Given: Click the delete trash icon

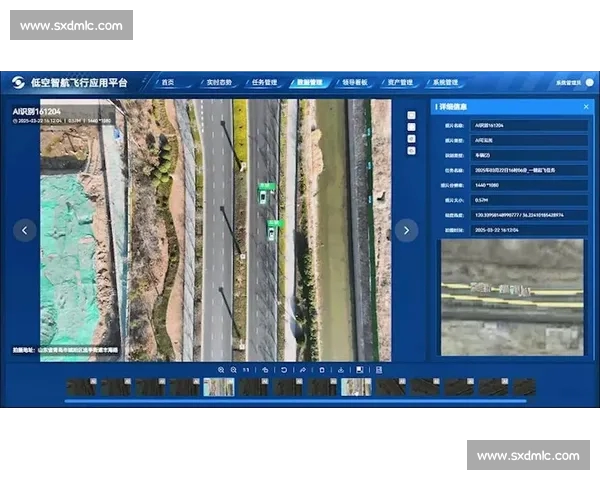Looking at the screenshot, I should 322,369.
